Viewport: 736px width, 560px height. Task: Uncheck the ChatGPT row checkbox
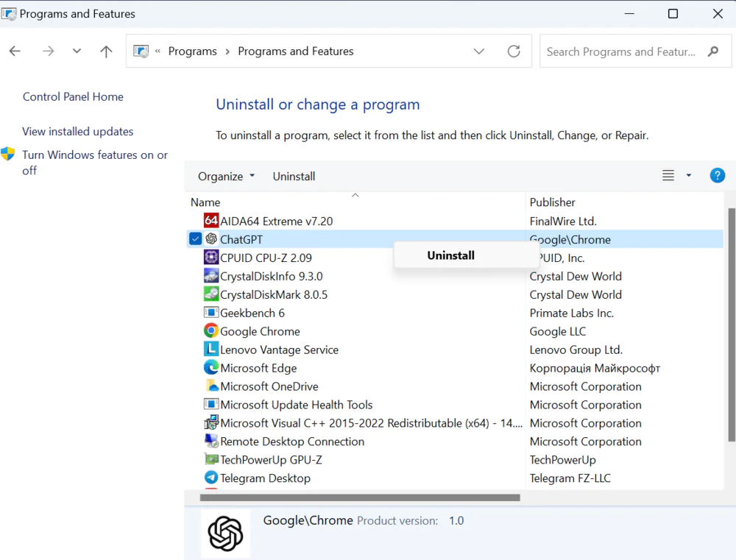(195, 239)
